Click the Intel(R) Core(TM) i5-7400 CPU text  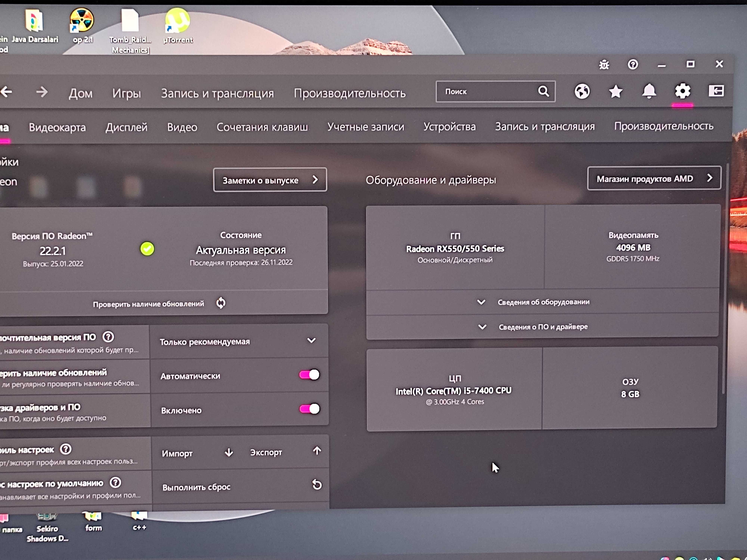(454, 391)
